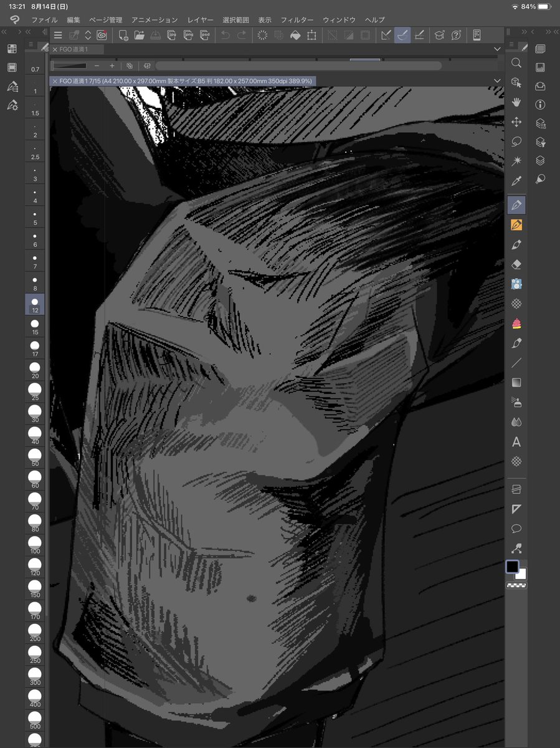
Task: Select the Correct line tool
Action: tap(516, 549)
